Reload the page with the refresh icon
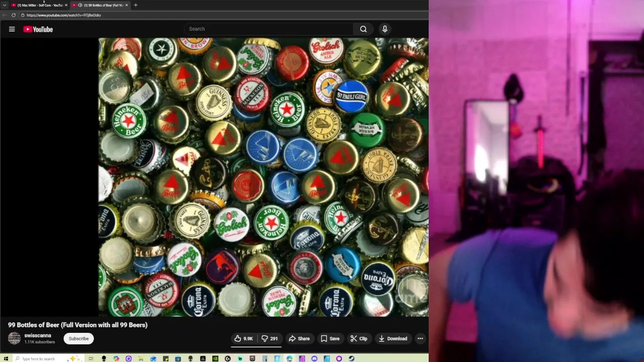 point(14,15)
